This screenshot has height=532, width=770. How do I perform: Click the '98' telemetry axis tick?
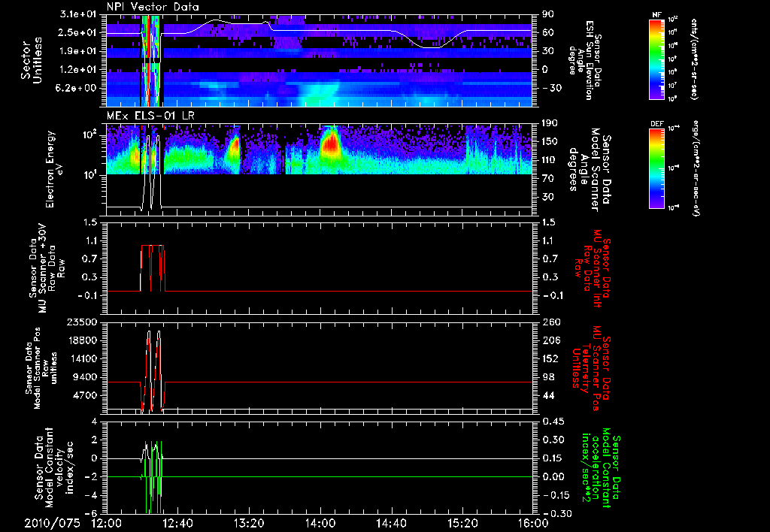548,377
